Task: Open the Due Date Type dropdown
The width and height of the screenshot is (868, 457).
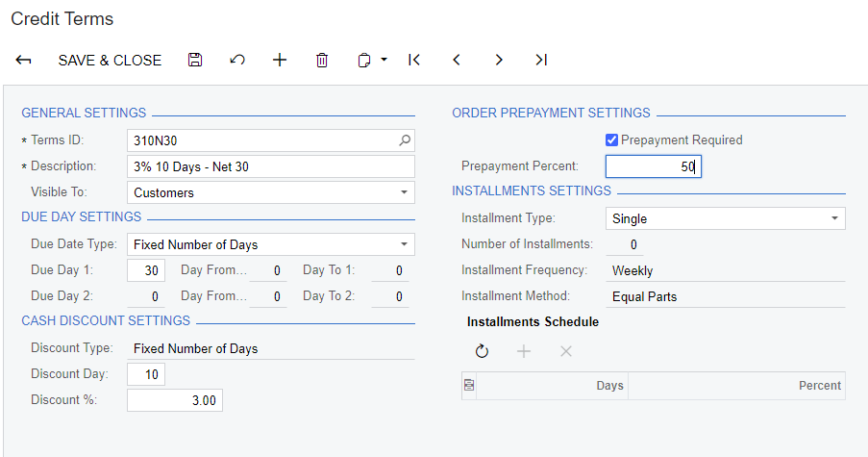Action: pos(404,244)
